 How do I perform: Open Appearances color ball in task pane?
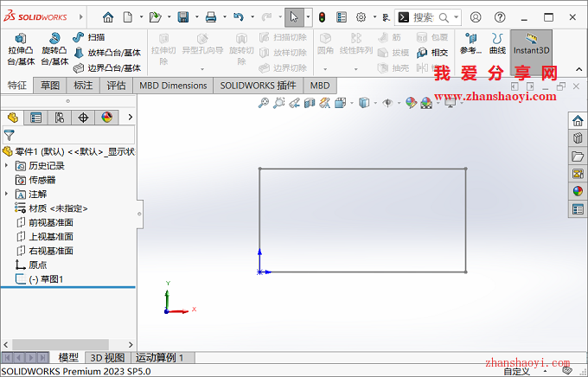[578, 191]
